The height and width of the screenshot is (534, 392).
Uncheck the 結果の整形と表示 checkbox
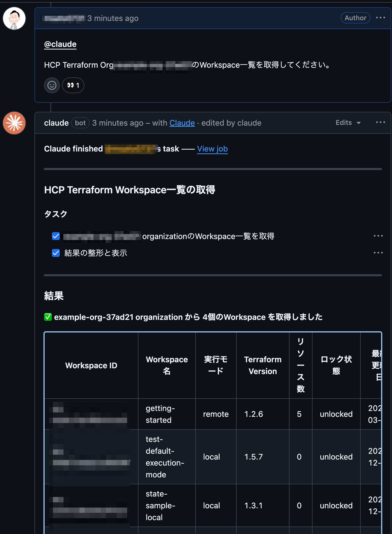click(x=56, y=253)
